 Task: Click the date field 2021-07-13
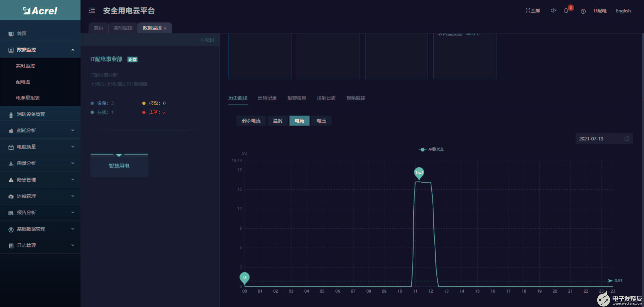(x=604, y=138)
